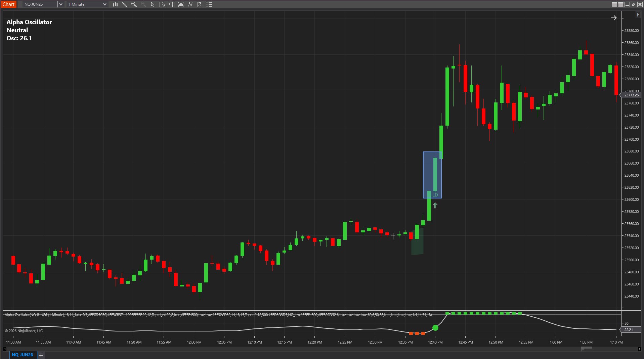Click the 12:40 PM time axis label
Viewport: 644px width, 359px height.
click(435, 342)
